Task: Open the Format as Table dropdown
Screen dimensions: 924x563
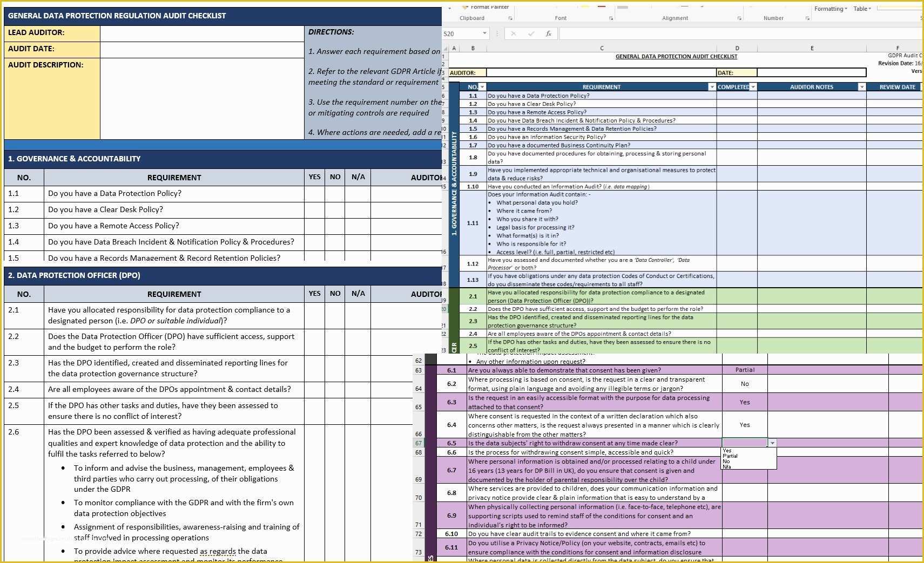Action: [x=862, y=9]
